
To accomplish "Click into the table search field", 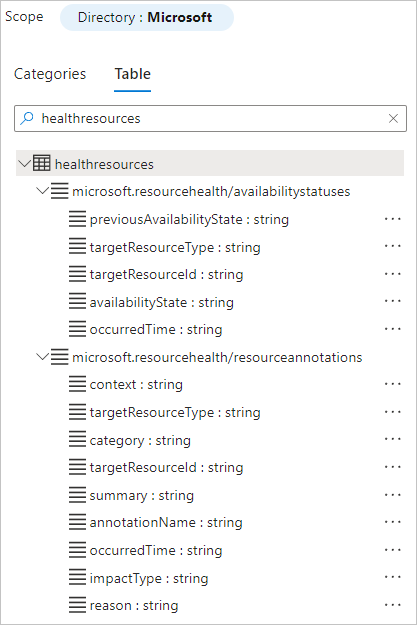I will coord(210,118).
